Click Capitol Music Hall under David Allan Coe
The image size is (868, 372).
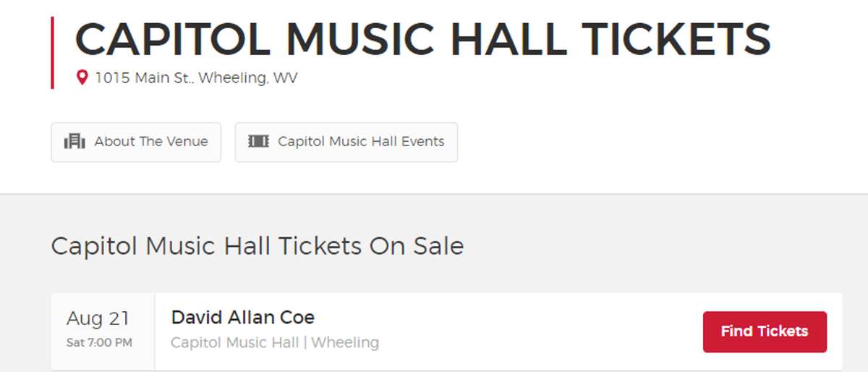pos(234,342)
